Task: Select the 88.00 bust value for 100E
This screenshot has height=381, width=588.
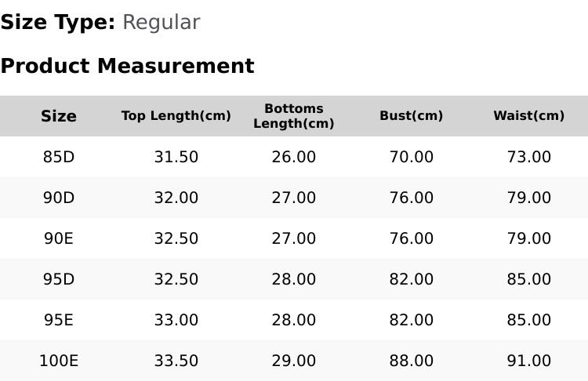Action: [412, 361]
